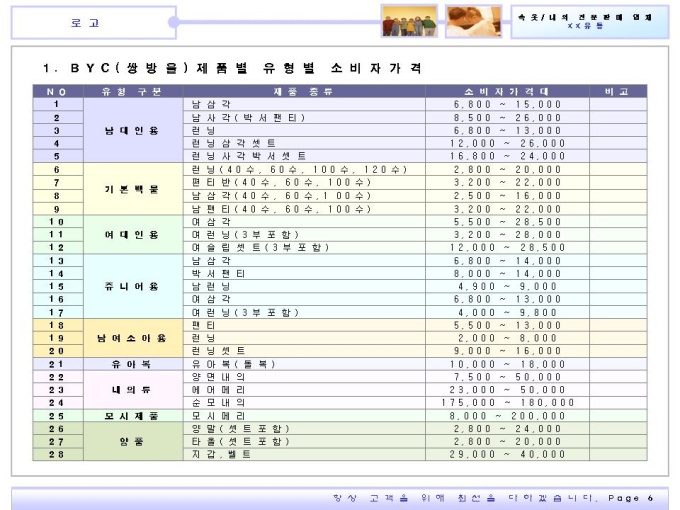Click row number 13 cell

(x=58, y=261)
